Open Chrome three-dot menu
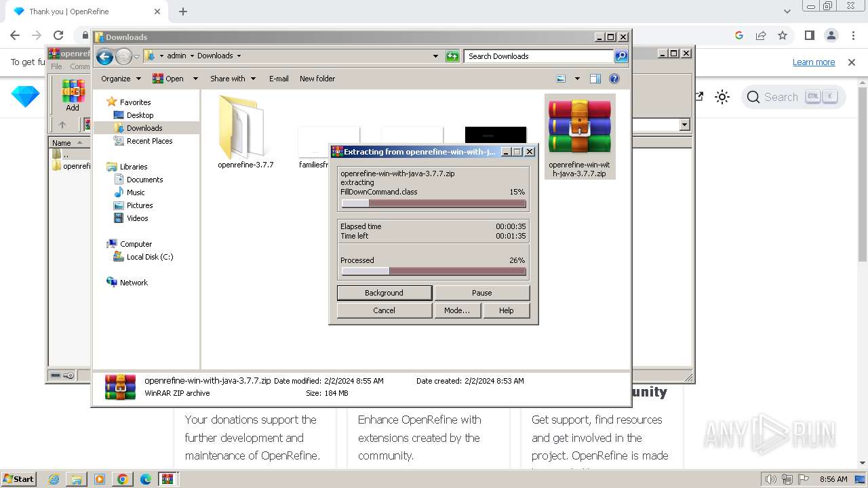This screenshot has height=488, width=868. (852, 35)
